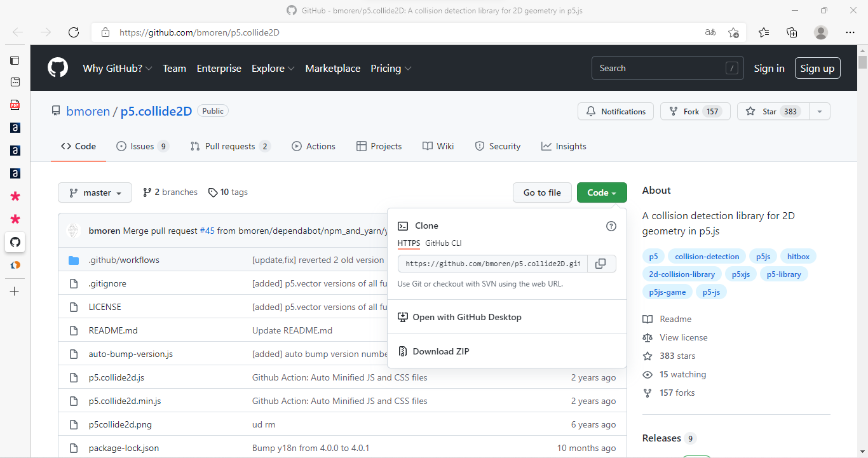Open the sidebar tab actions menu icon
This screenshot has width=868, height=458.
tap(15, 60)
